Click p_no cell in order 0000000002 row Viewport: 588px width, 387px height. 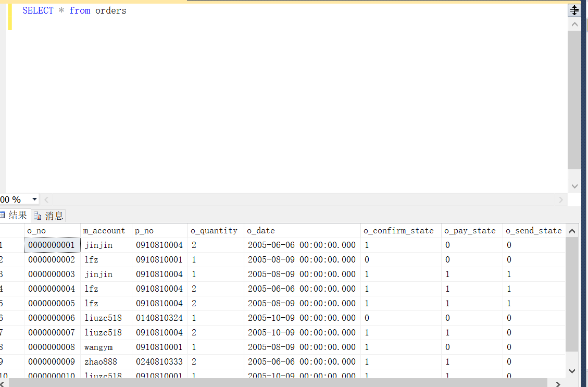tap(160, 259)
